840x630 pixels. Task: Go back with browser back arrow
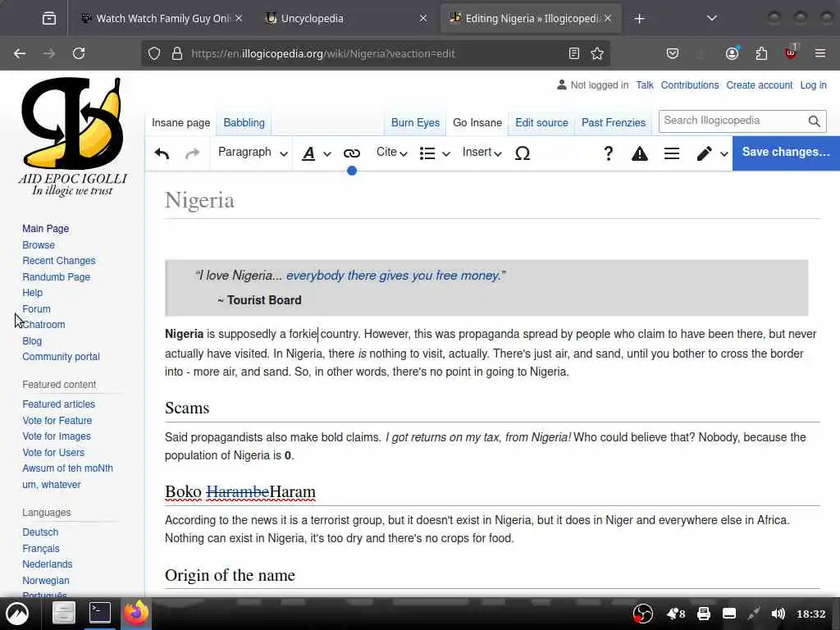coord(20,53)
